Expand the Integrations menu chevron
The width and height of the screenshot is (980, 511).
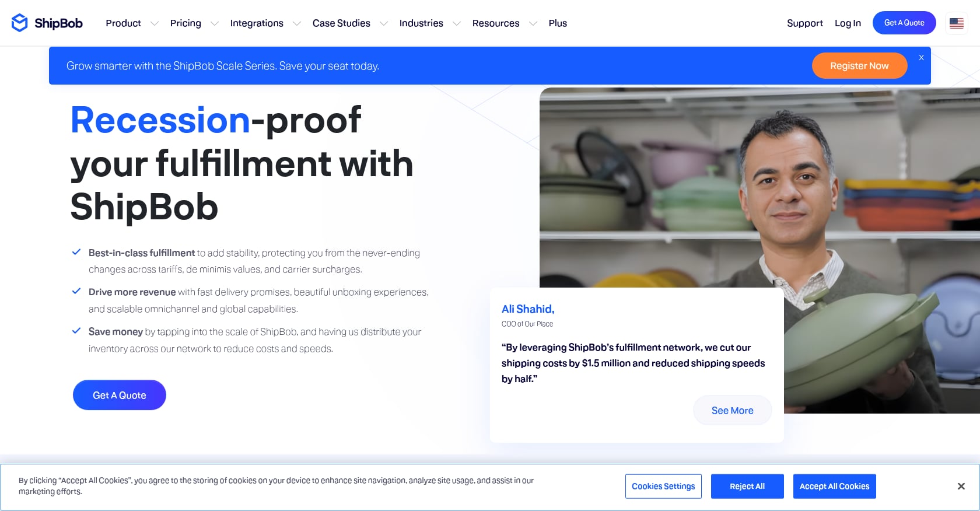tap(297, 23)
